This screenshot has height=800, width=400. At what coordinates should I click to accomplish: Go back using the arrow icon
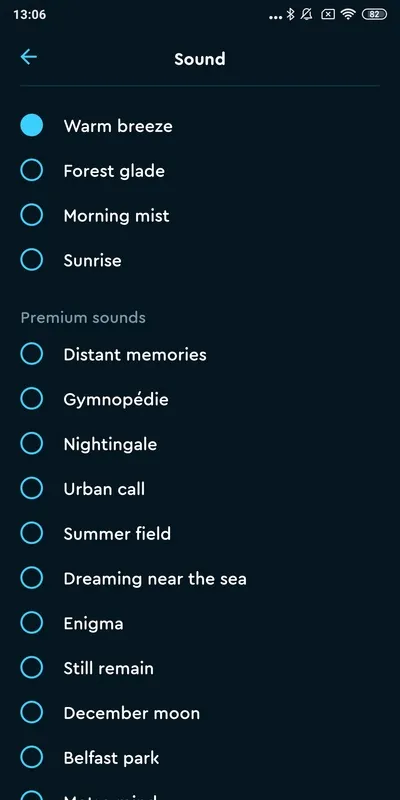click(29, 57)
